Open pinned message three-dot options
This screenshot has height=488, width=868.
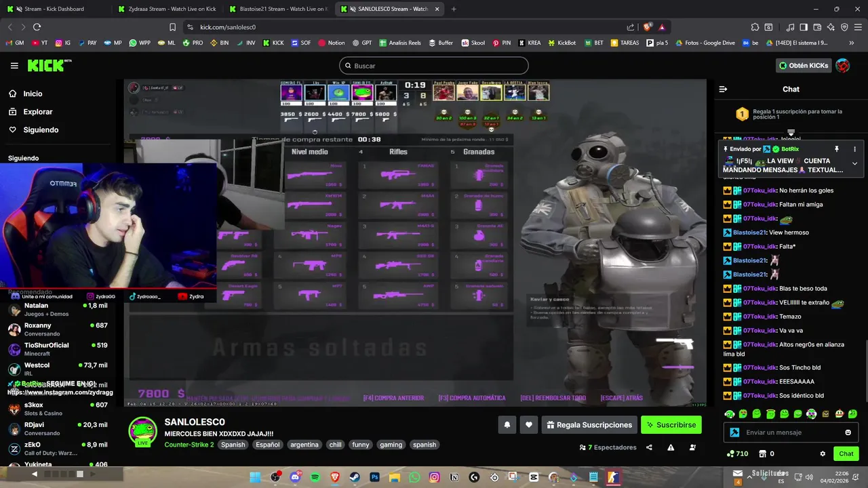pos(854,149)
